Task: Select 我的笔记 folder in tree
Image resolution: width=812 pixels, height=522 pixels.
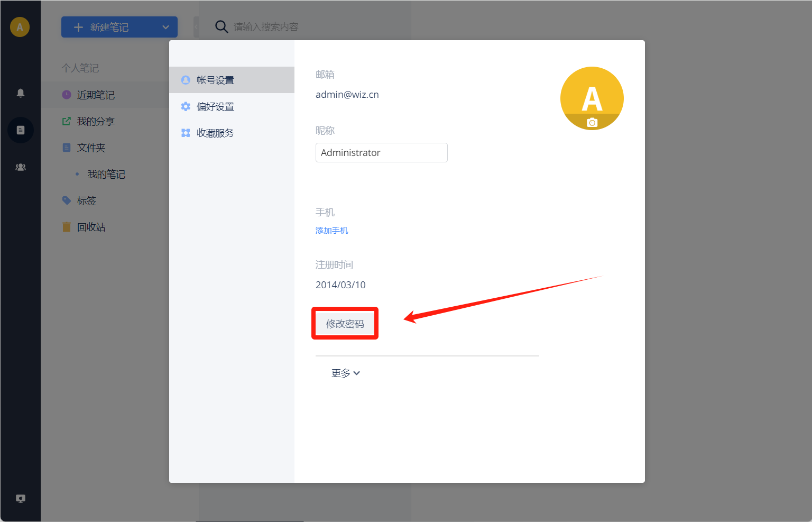Action: click(106, 174)
